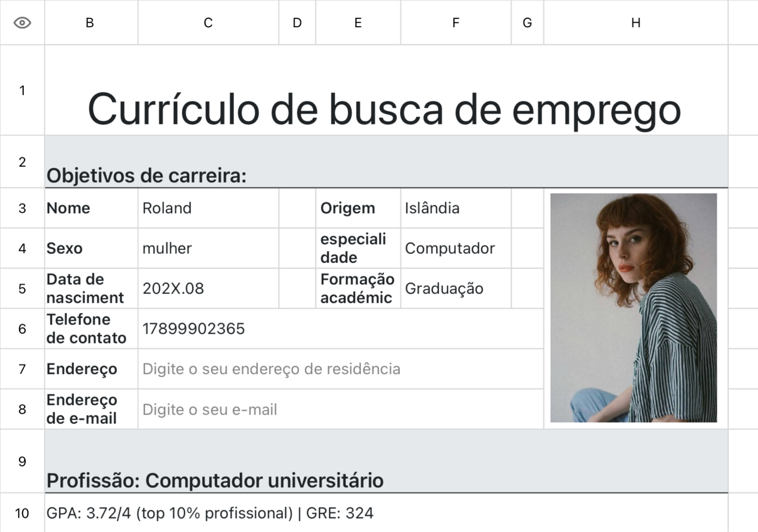The width and height of the screenshot is (758, 532).
Task: Select column F header
Action: (x=456, y=22)
